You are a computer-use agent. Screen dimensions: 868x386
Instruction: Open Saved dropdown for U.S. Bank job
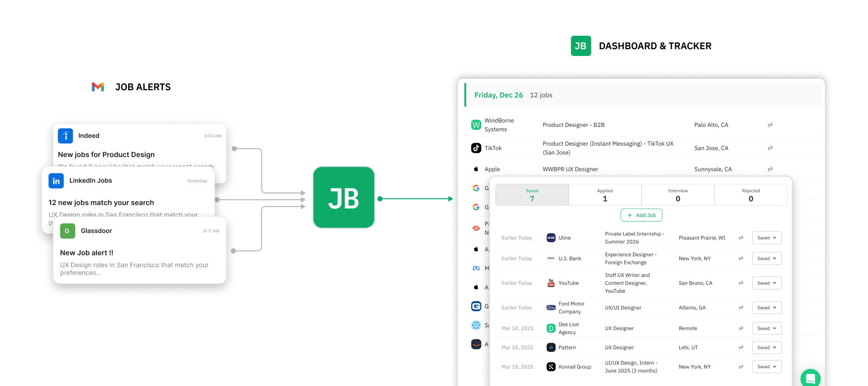[x=767, y=259]
